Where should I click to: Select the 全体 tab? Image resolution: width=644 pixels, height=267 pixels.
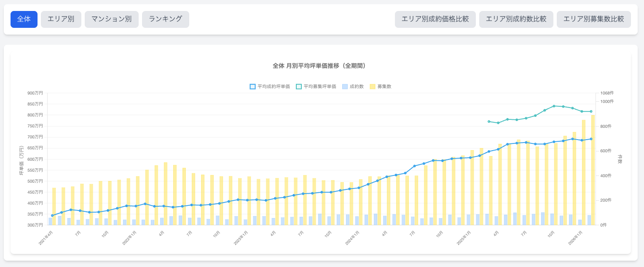24,19
